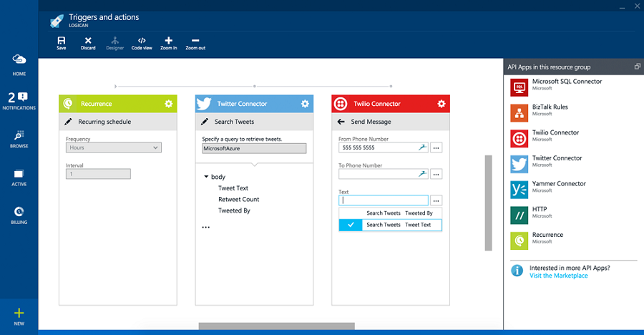Zoom in on the designer canvas
Viewport: 644px width, 335px height.
[168, 43]
